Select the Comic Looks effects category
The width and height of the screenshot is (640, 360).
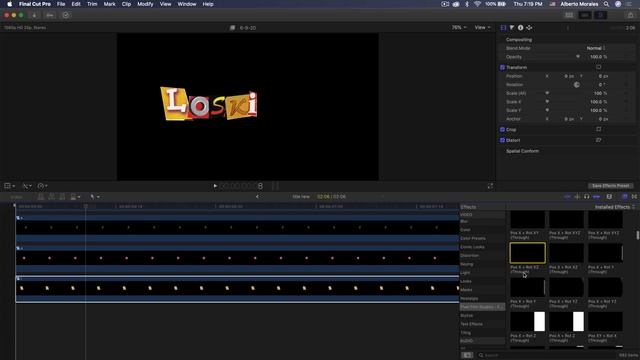[x=472, y=247]
